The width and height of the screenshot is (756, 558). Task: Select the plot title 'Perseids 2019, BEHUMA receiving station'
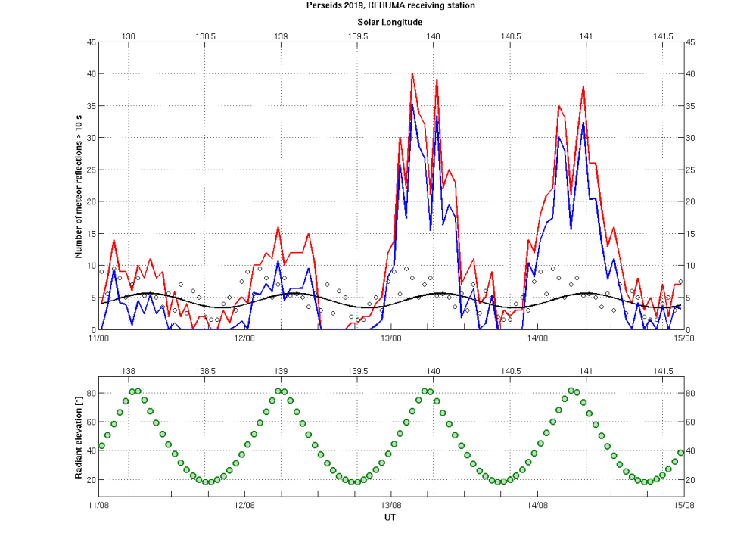click(x=390, y=5)
